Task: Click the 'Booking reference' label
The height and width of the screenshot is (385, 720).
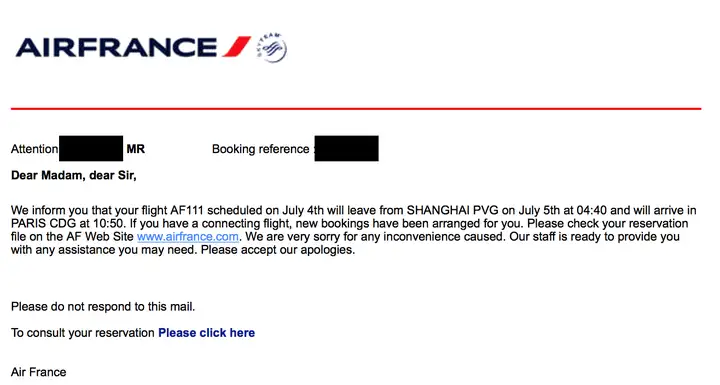Action: point(260,149)
